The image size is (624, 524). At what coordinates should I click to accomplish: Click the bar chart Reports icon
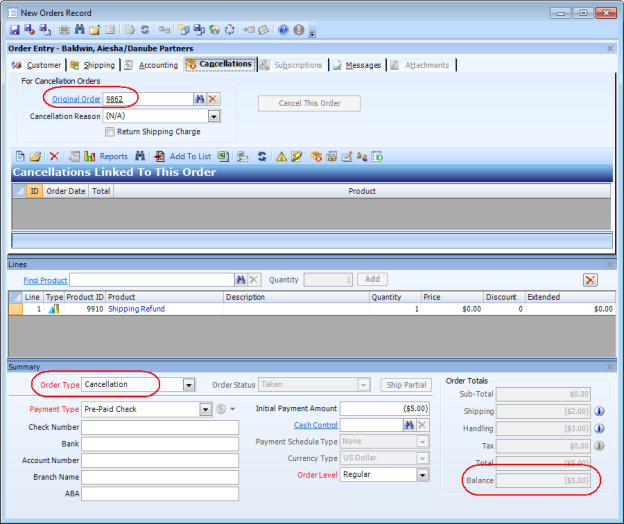tap(90, 156)
